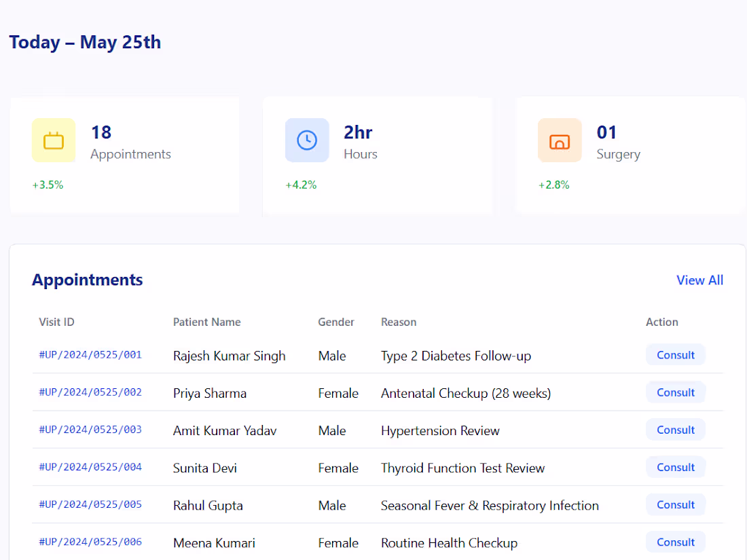Select Priya Sharma's Antenatal Checkup row
747x560 pixels.
point(373,392)
